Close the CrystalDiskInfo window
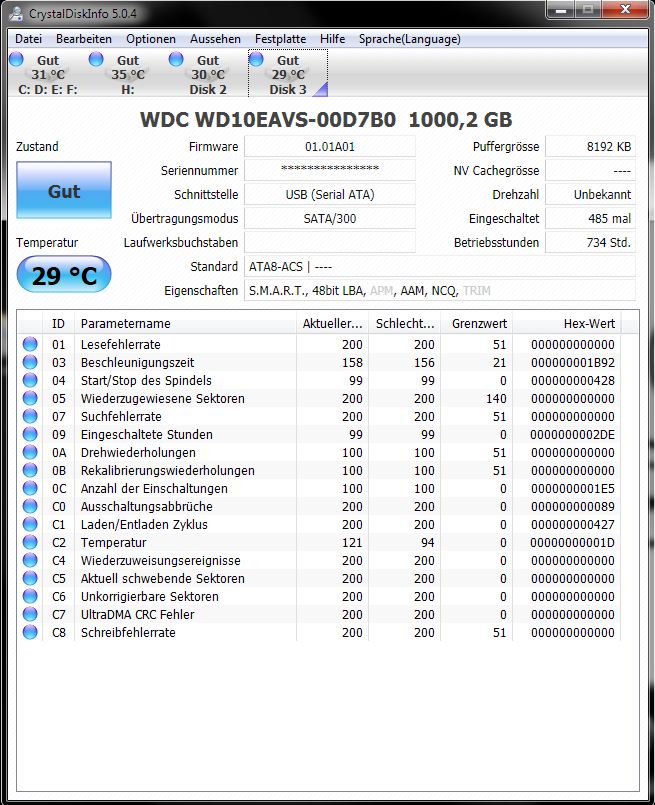655x805 pixels. [625, 10]
